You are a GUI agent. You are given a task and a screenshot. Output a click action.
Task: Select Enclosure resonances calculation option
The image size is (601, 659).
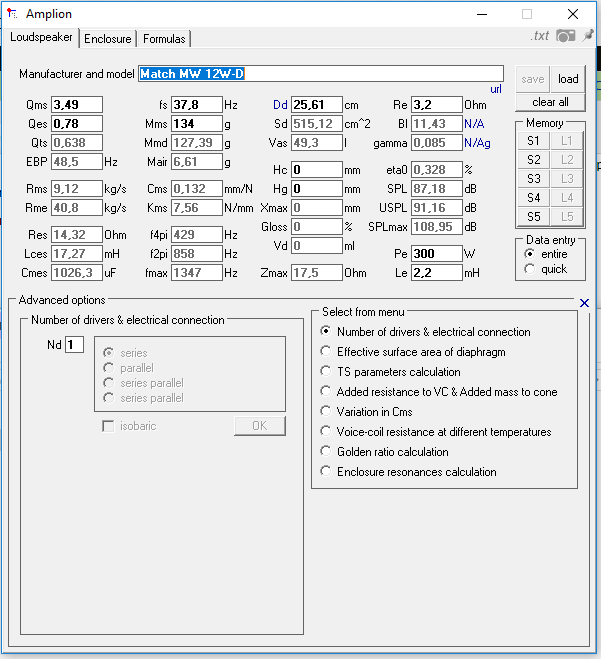(x=408, y=472)
